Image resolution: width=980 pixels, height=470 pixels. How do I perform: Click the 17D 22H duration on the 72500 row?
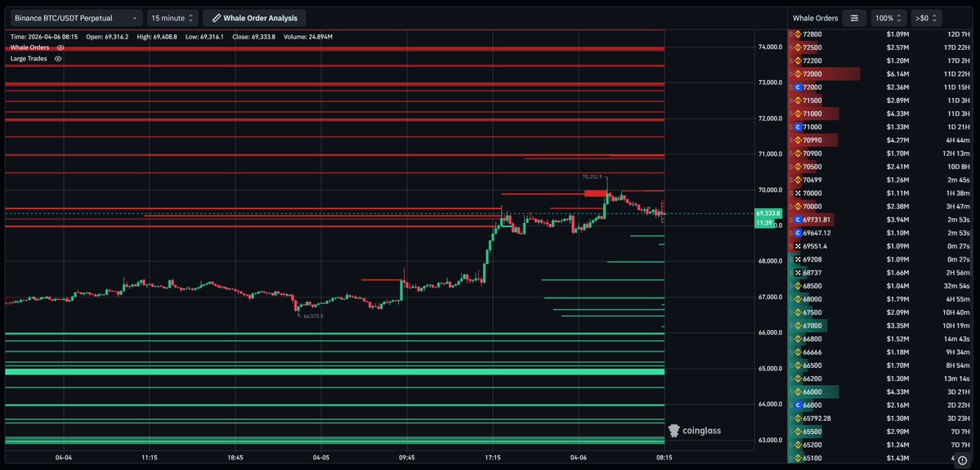(x=957, y=47)
